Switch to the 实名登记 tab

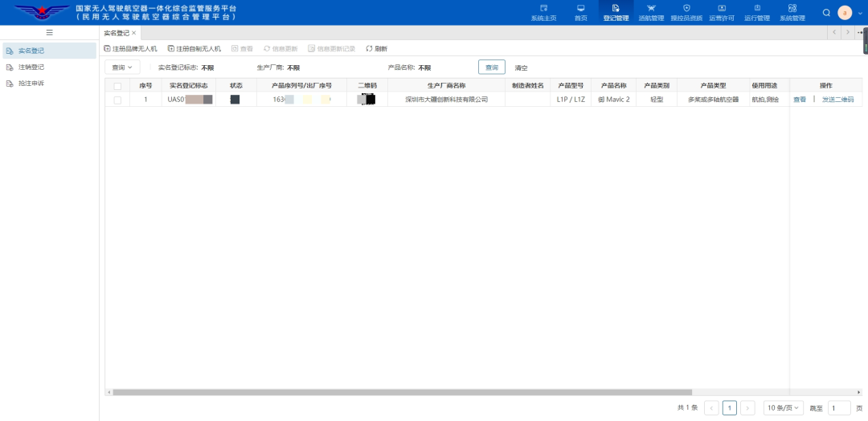[x=117, y=33]
